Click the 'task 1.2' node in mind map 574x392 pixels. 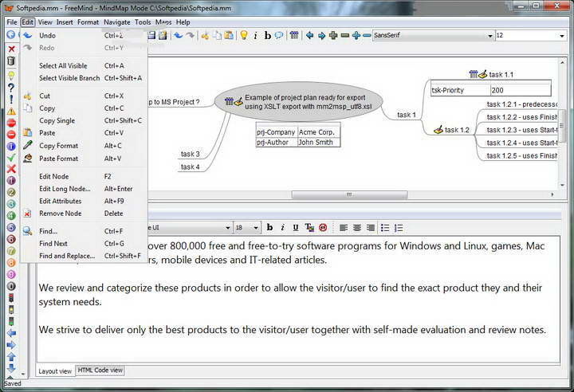click(x=457, y=130)
